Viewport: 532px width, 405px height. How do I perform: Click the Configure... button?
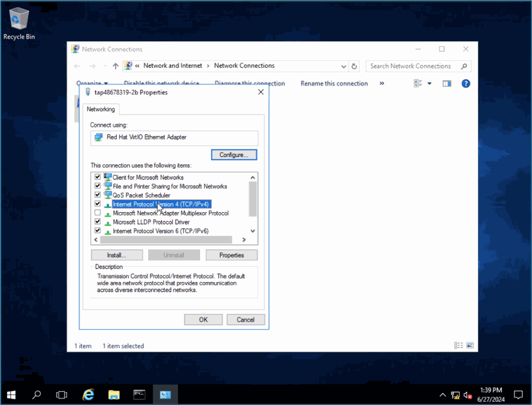pyautogui.click(x=234, y=155)
